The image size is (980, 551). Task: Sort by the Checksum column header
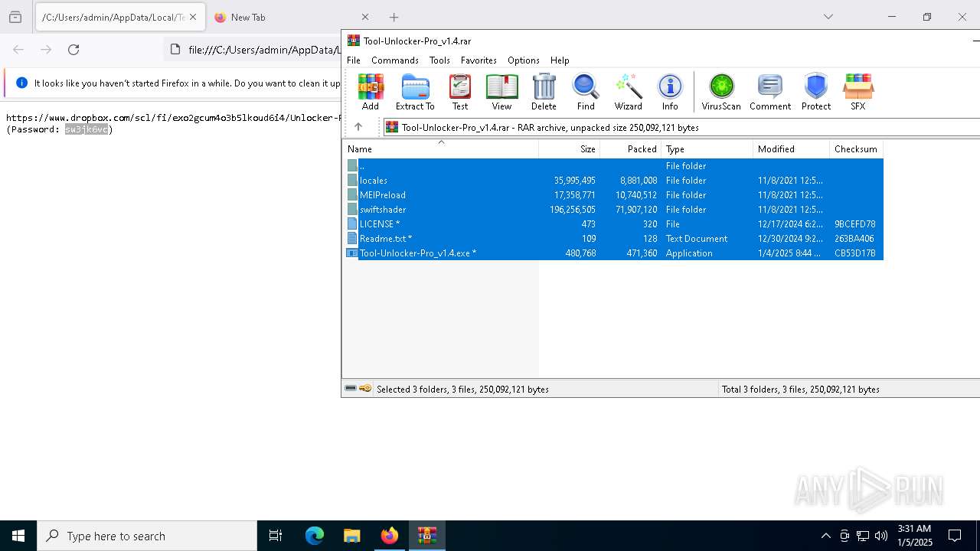click(x=856, y=149)
